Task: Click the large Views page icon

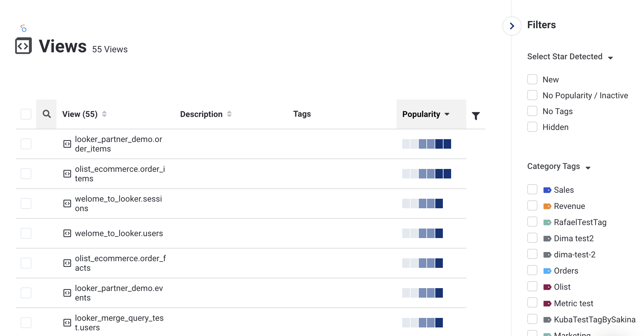Action: click(x=23, y=46)
